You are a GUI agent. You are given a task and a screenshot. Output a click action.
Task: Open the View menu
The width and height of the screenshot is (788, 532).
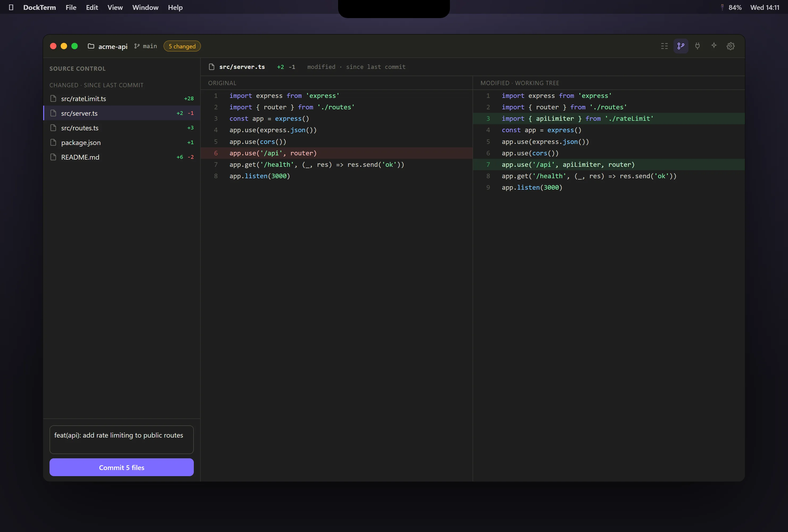pyautogui.click(x=115, y=7)
